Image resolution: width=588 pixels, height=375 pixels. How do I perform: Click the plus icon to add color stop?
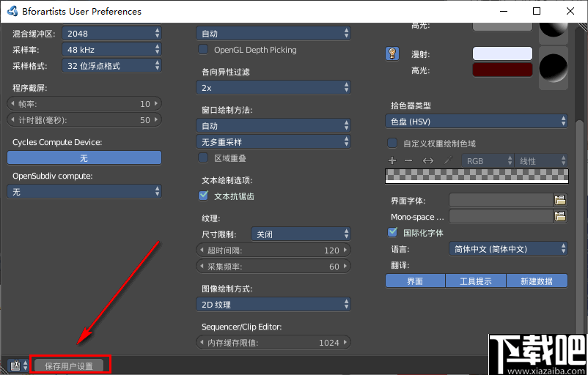point(392,160)
